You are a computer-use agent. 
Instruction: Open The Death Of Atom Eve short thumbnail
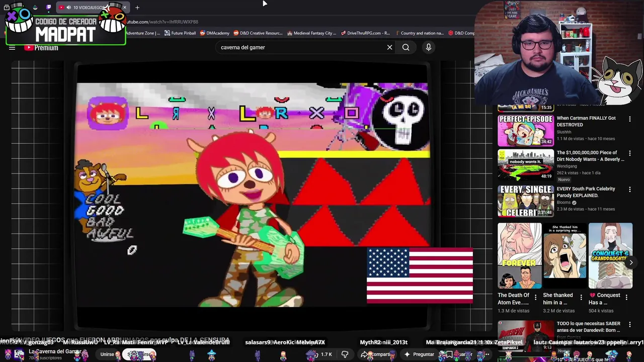[519, 255]
